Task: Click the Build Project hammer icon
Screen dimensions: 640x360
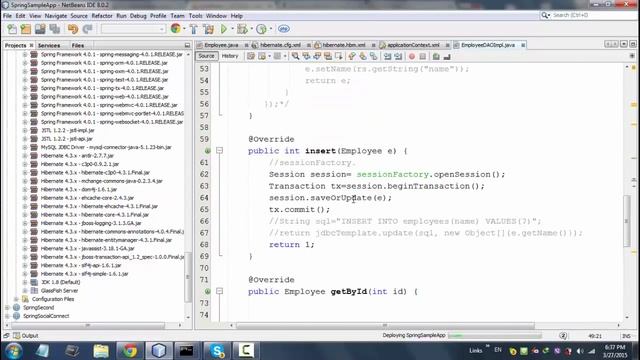Action: (194, 29)
